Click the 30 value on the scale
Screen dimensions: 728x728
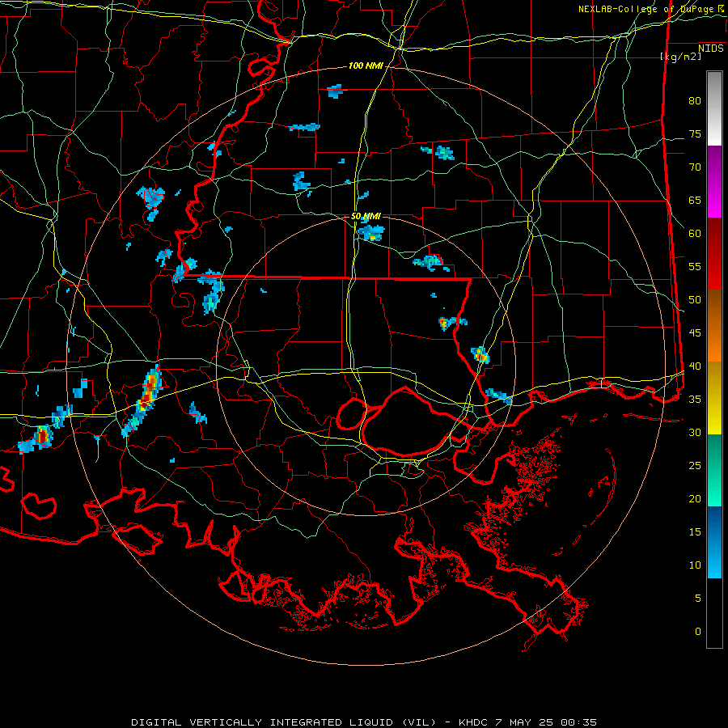tap(695, 432)
